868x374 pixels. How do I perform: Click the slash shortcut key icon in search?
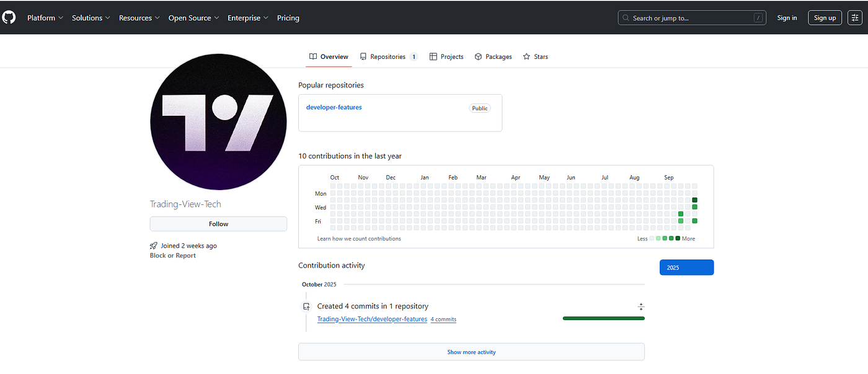click(x=758, y=18)
